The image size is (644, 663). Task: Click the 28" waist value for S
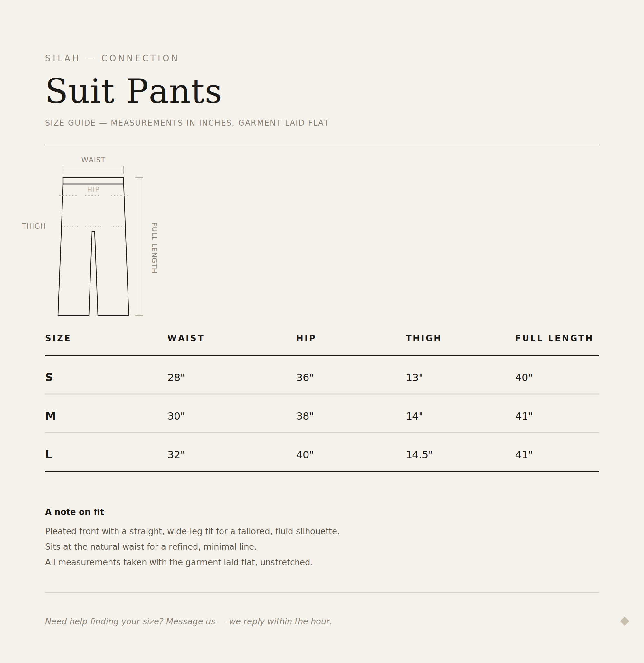176,378
